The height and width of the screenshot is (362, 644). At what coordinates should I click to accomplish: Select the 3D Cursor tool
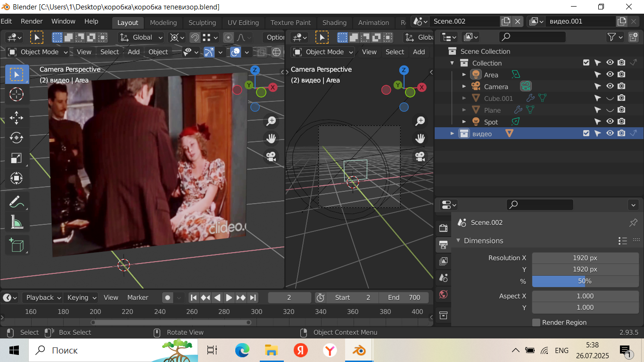17,94
